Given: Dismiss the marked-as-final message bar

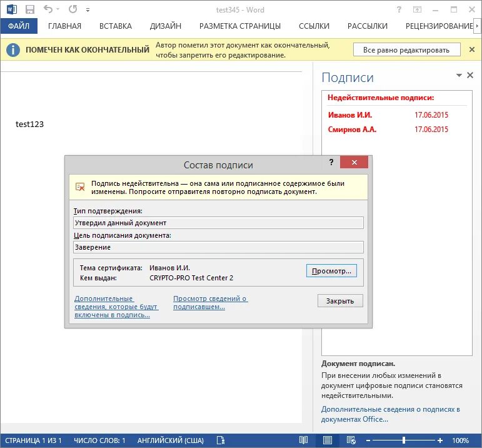Looking at the screenshot, I should pyautogui.click(x=472, y=49).
